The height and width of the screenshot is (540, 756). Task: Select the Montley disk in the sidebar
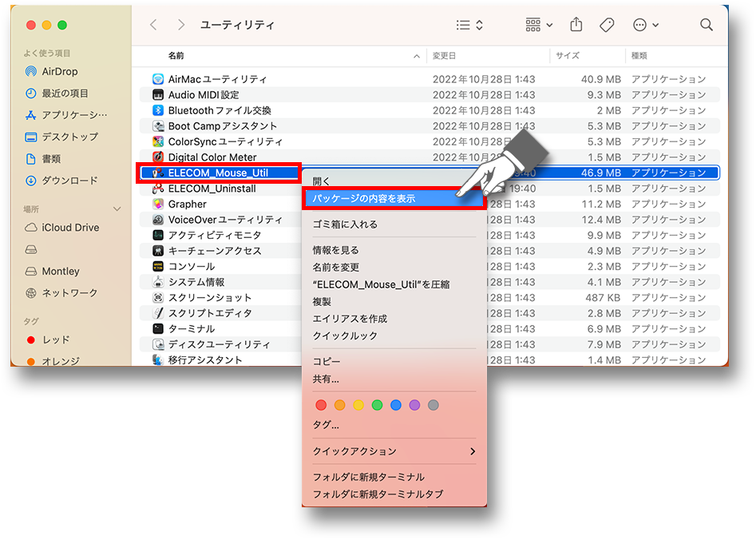point(52,272)
